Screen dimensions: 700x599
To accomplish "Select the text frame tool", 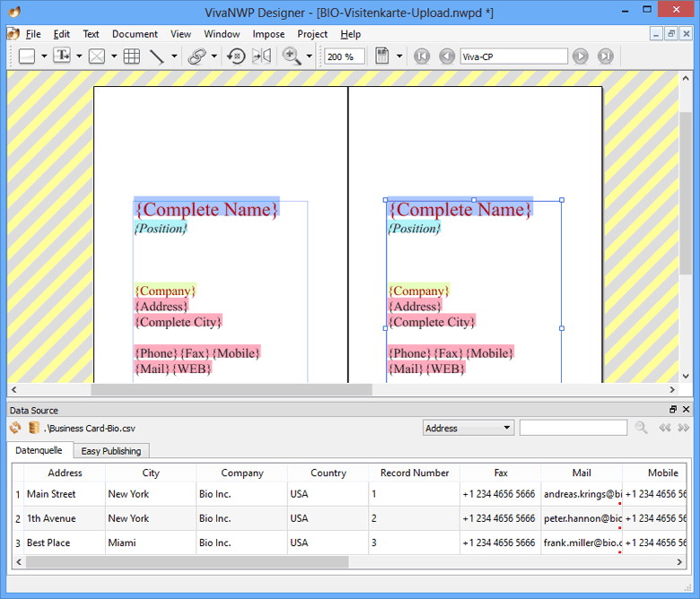I will pos(62,56).
